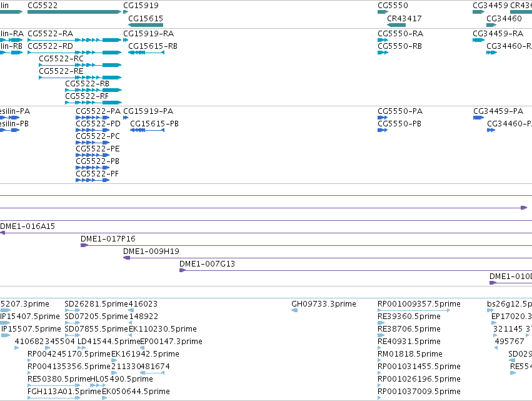Select EST RP001026196.5prime
This screenshot has height=401, width=532.
(x=379, y=385)
